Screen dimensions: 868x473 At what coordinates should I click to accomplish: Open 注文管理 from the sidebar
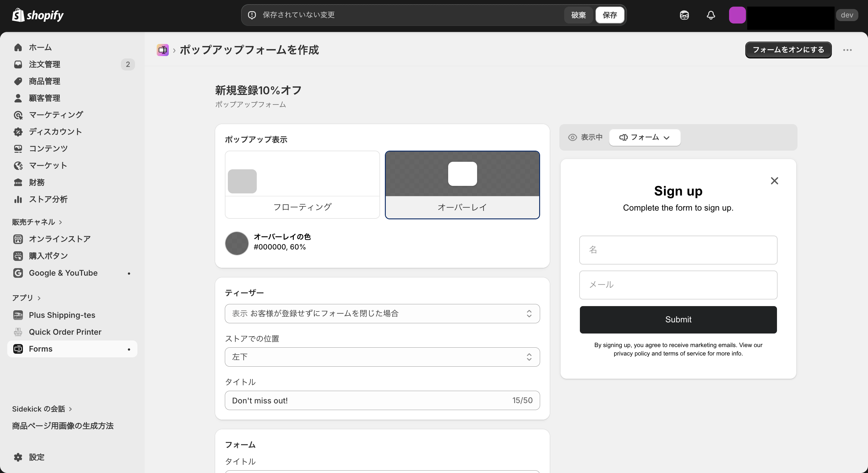(45, 64)
